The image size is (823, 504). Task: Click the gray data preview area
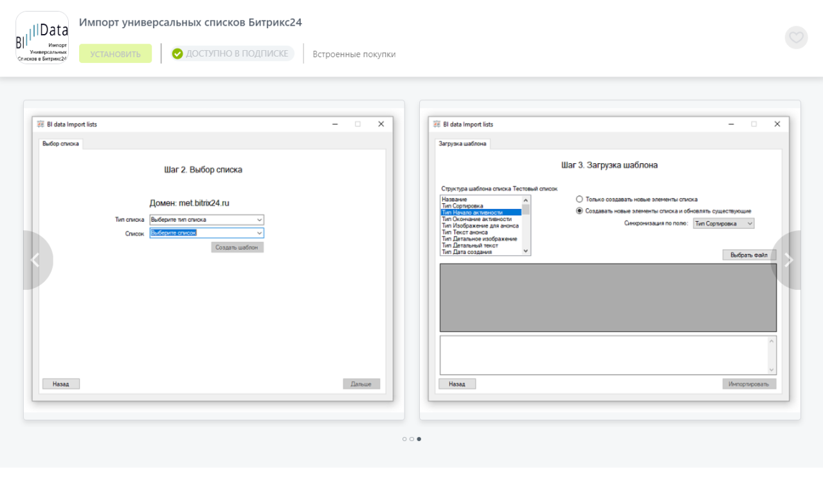(x=608, y=298)
